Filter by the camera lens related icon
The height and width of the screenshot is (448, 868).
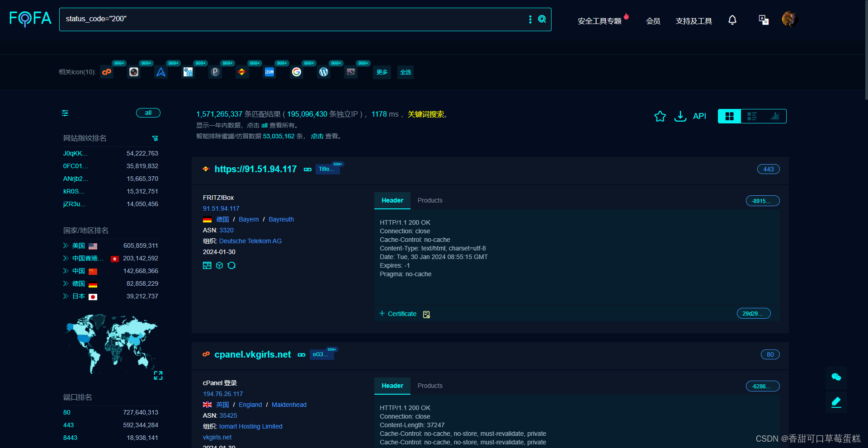(x=134, y=72)
